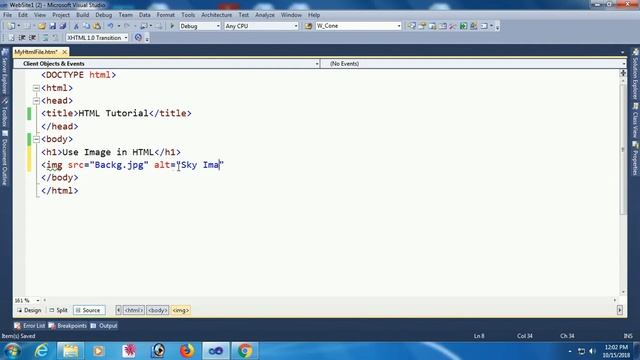Open the Properties Window toolbar icon
This screenshot has width=640, height=360.
coord(422,26)
